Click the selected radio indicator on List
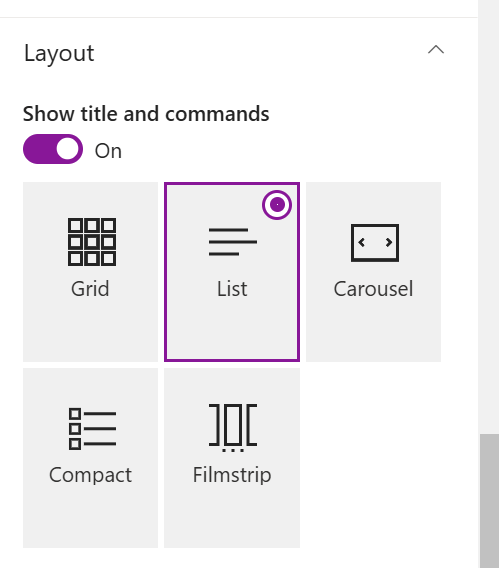The width and height of the screenshot is (499, 568). [x=277, y=205]
